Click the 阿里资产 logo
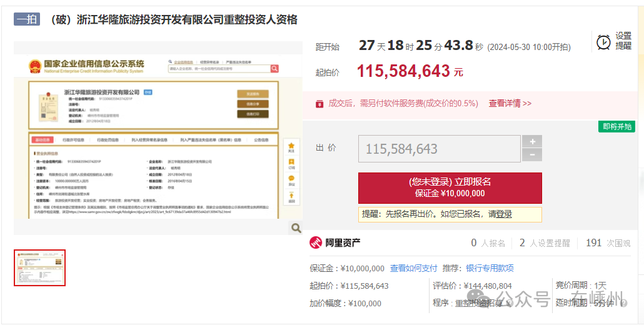Screen dimensions: 644x325 coord(335,243)
